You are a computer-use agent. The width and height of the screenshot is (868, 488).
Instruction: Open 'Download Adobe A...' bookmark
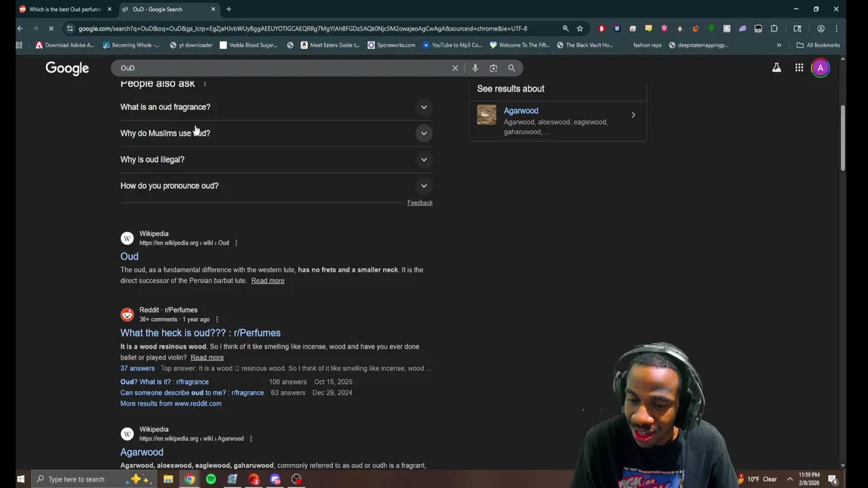click(64, 45)
